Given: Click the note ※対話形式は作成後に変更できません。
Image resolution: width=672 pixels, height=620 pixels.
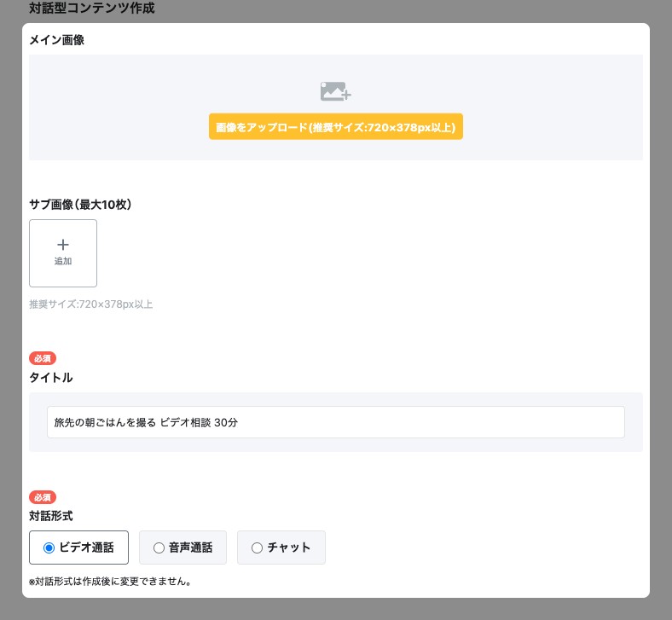Looking at the screenshot, I should 110,582.
